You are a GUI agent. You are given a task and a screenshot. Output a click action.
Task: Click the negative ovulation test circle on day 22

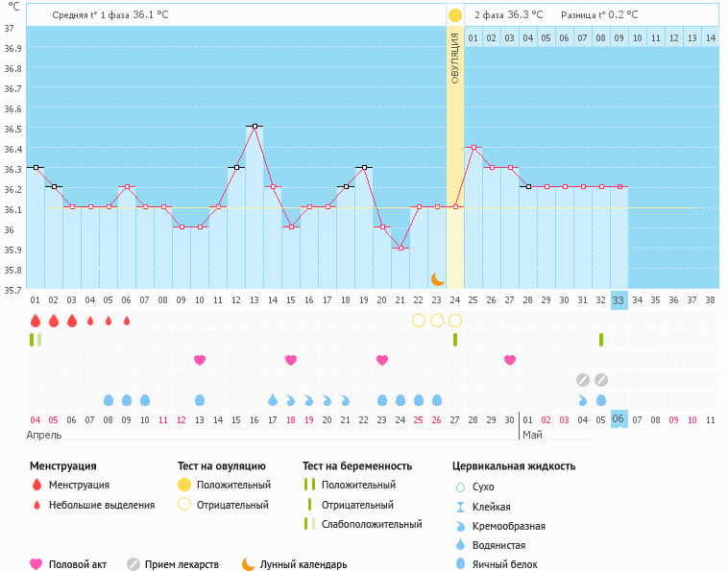[419, 321]
